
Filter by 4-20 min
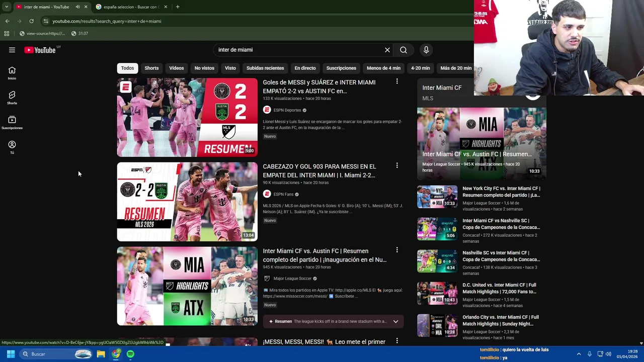(420, 68)
